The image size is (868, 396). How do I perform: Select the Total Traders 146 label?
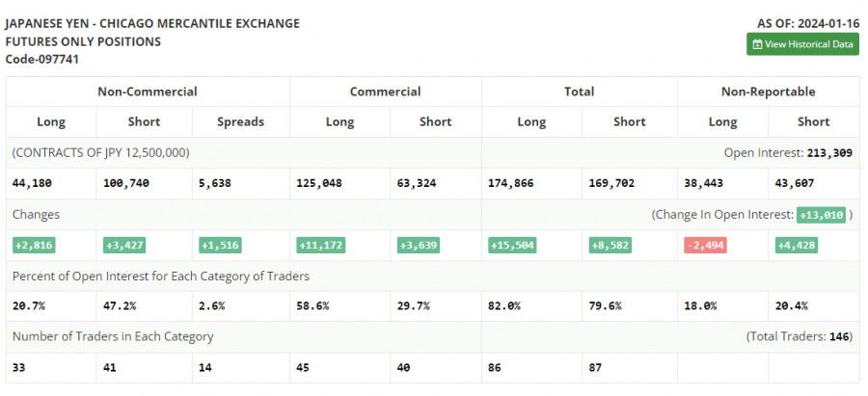800,336
